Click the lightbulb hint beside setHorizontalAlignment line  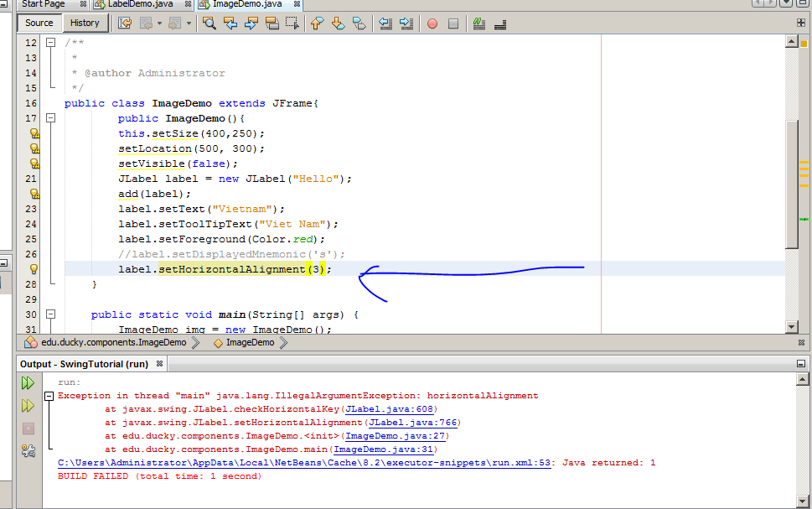tap(34, 269)
